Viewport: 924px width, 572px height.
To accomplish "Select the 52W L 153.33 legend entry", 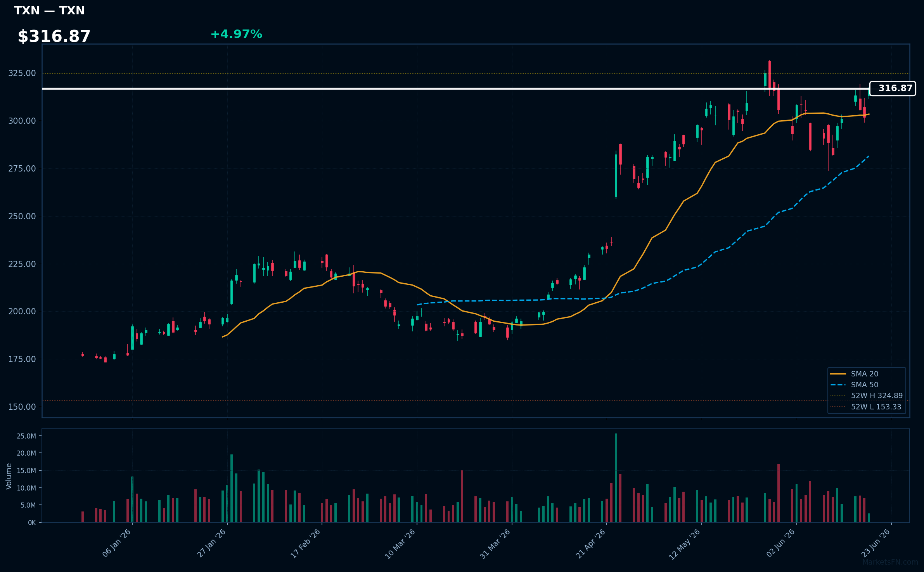I will (x=866, y=407).
